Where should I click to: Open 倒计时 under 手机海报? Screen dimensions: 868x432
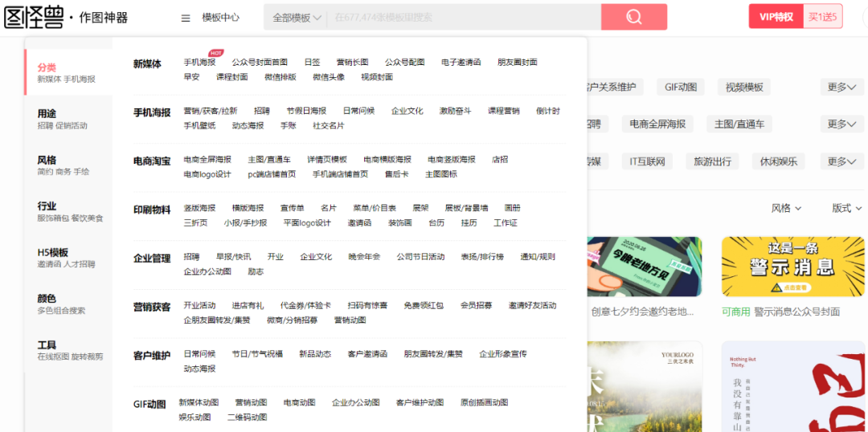click(548, 111)
